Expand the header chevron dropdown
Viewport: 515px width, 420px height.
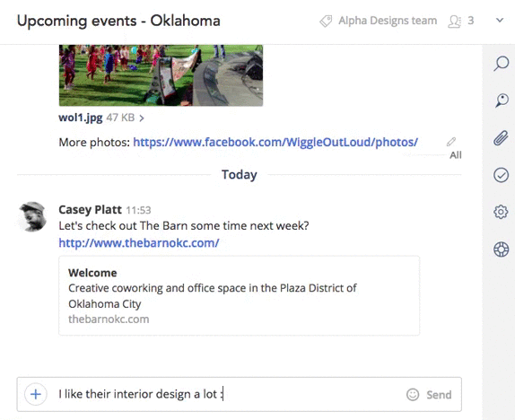(x=500, y=21)
